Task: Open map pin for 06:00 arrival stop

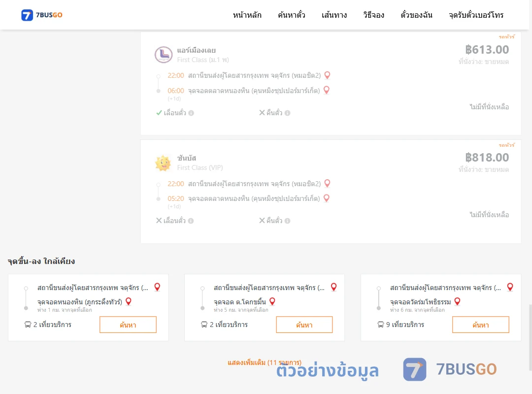Action: point(327,90)
